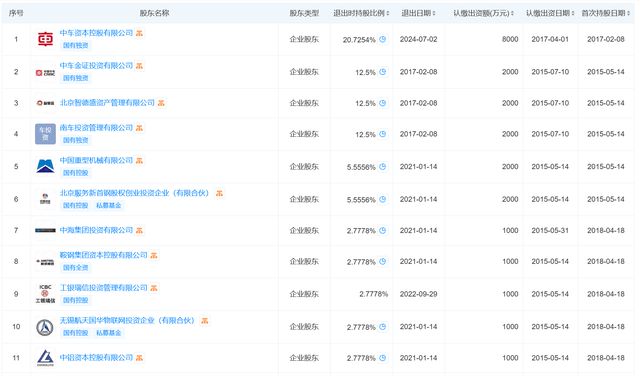This screenshot has width=640, height=376.
Task: Open 中铝资本控股有限公司 link
Action: tap(96, 358)
